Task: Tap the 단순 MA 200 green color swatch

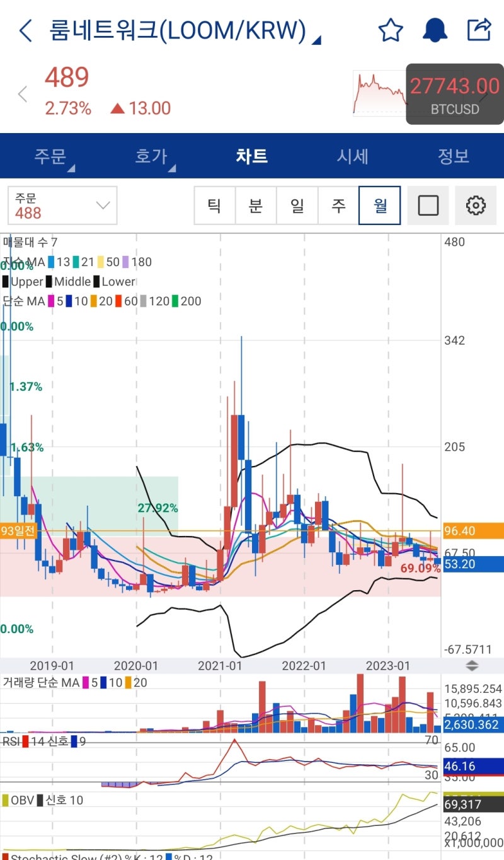Action: [175, 301]
